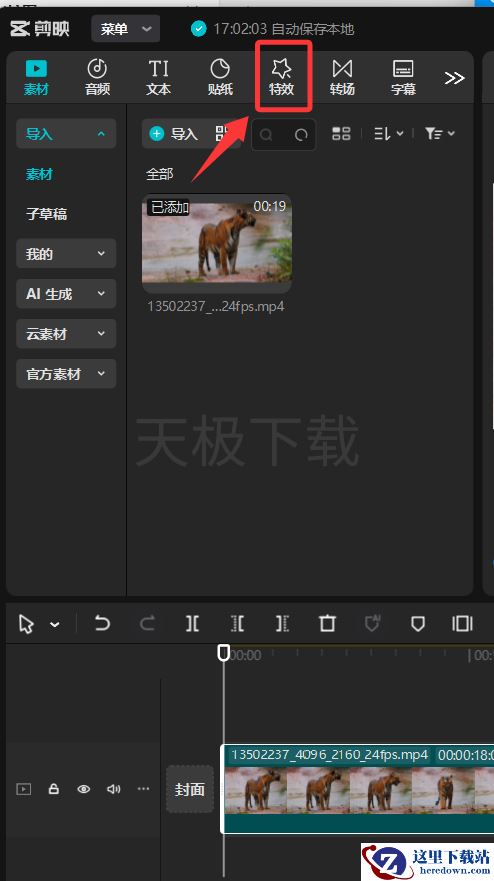494x881 pixels.
Task: Open the filter dropdown
Action: point(439,133)
